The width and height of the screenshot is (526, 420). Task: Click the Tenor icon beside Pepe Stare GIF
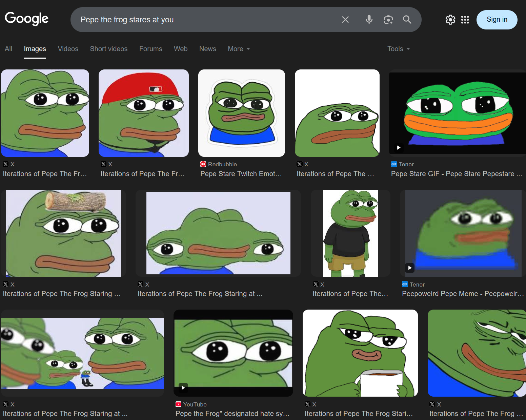pos(394,164)
